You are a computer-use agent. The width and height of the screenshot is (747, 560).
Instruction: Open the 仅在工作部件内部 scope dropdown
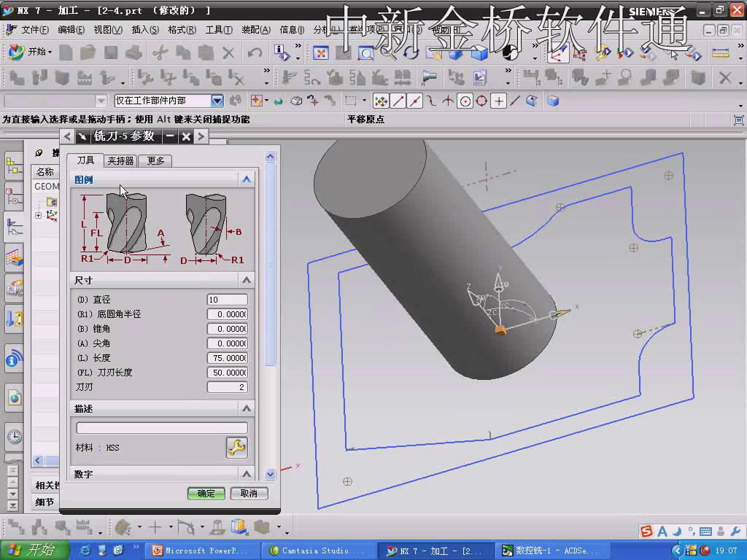(217, 101)
